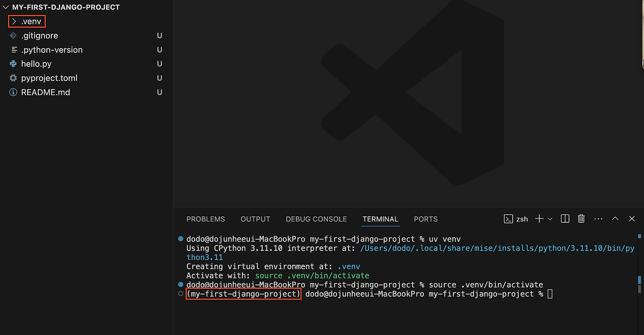
Task: Click the source command decoration dot
Action: pyautogui.click(x=181, y=285)
